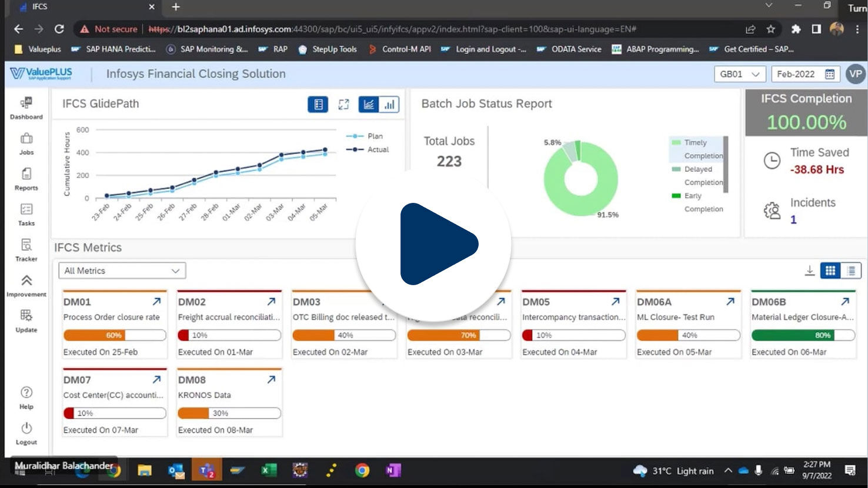Screen dimensions: 868x488
Task: Play the video with center play button
Action: click(433, 244)
